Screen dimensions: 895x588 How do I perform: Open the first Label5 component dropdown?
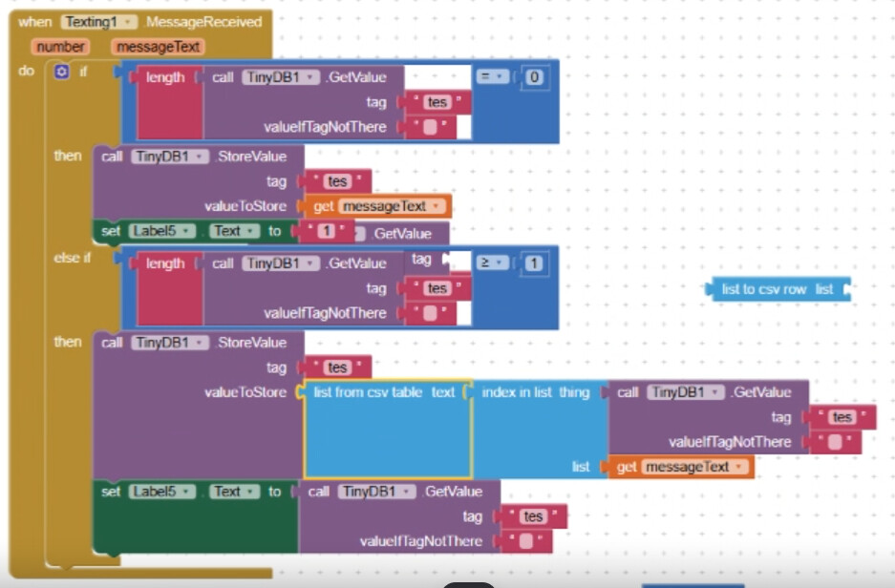[x=162, y=231]
